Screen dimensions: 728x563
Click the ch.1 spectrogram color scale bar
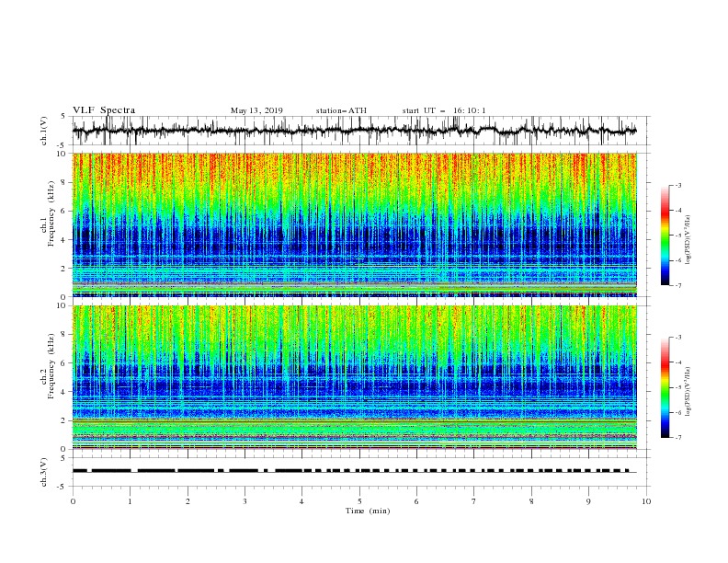click(x=665, y=236)
